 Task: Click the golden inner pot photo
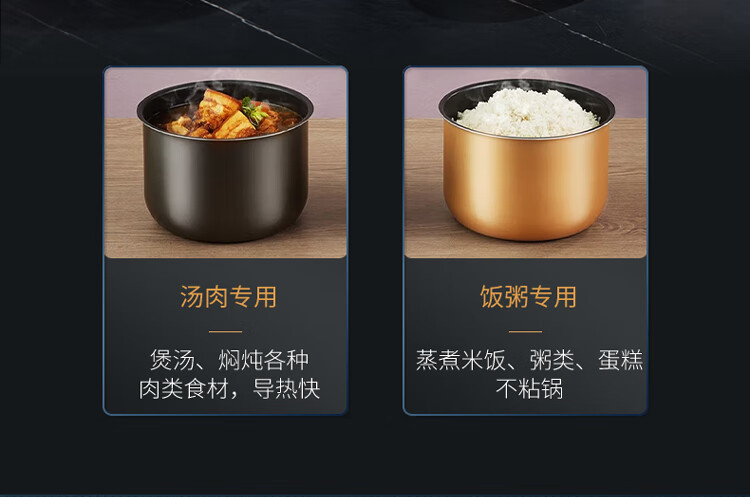[x=525, y=163]
